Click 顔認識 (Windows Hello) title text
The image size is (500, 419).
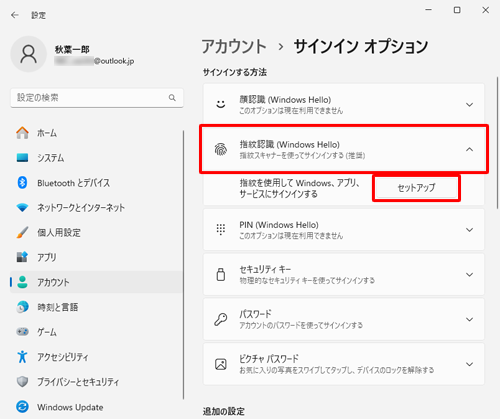[x=285, y=100]
